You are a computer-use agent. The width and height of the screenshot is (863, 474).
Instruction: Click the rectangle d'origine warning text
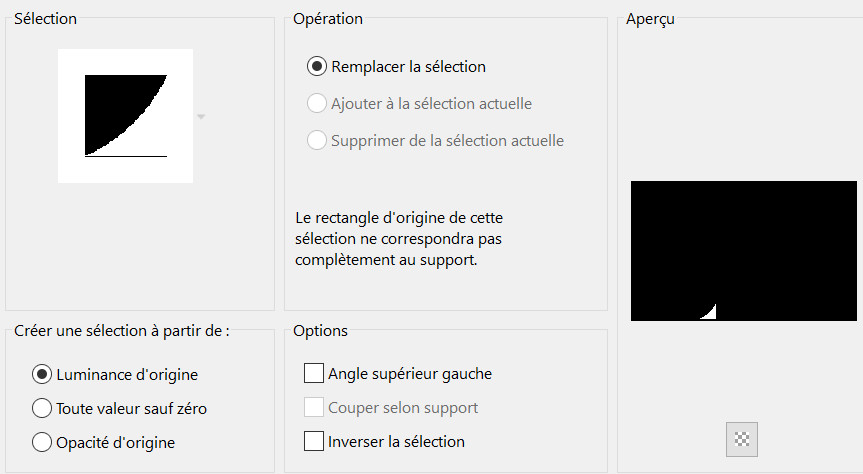(407, 238)
